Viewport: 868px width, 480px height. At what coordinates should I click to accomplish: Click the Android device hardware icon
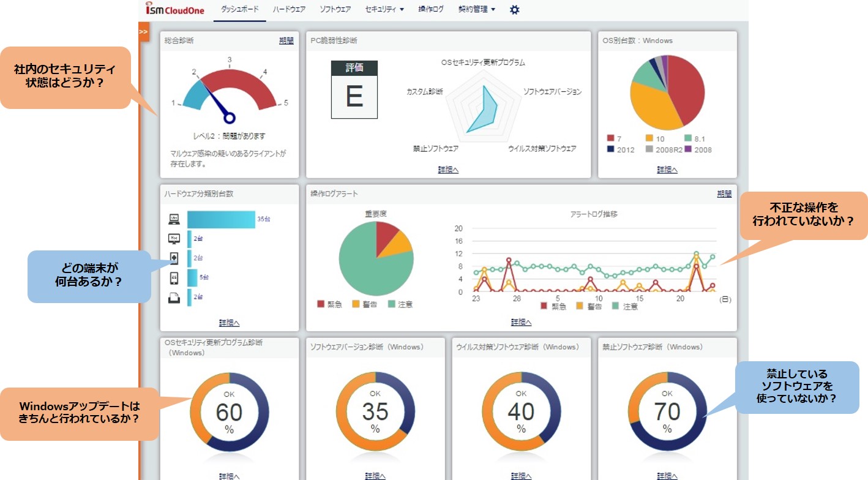[174, 258]
